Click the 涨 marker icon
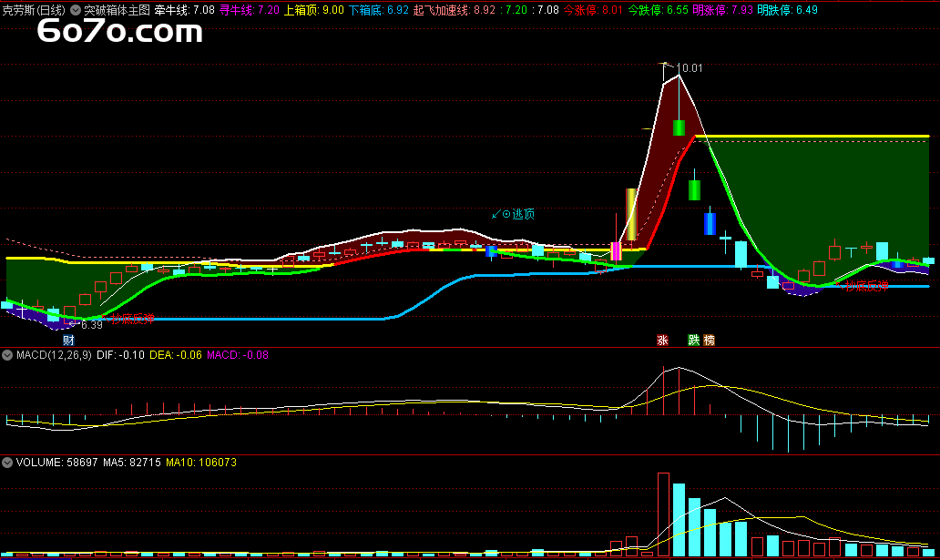Viewport: 940px width, 560px height. 662,340
